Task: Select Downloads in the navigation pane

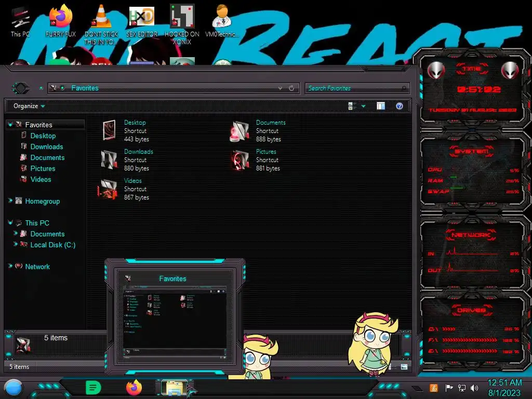Action: [x=47, y=147]
